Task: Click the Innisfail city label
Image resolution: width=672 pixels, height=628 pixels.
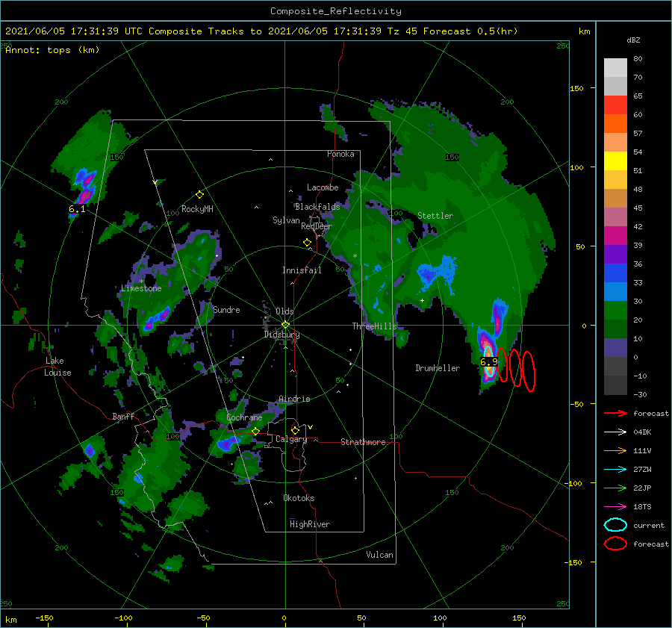Action: 302,270
